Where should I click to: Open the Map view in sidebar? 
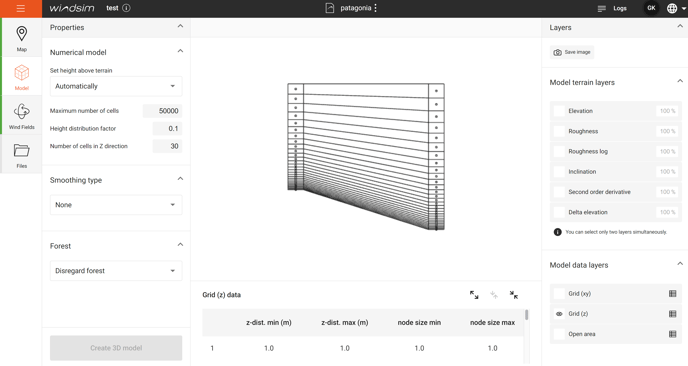point(22,38)
